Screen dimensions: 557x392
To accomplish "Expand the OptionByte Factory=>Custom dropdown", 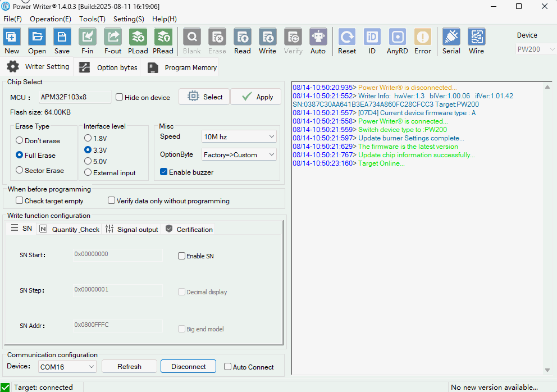I will (x=239, y=154).
